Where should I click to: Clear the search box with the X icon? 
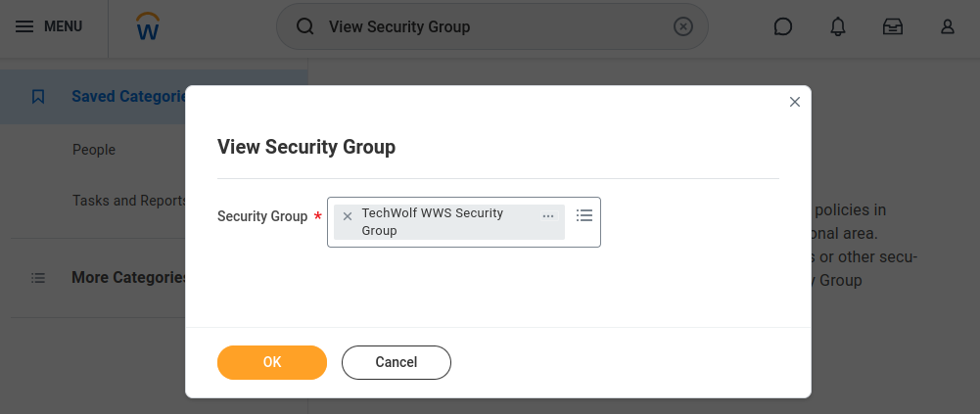(x=683, y=26)
